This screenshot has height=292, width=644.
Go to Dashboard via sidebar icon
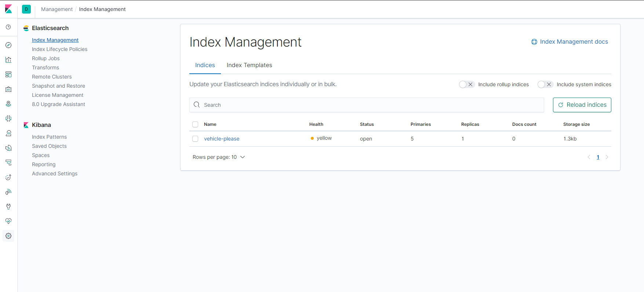[8, 74]
